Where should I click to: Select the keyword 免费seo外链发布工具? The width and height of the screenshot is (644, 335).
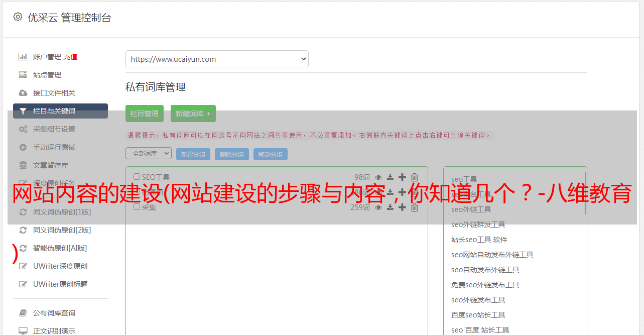point(485,285)
